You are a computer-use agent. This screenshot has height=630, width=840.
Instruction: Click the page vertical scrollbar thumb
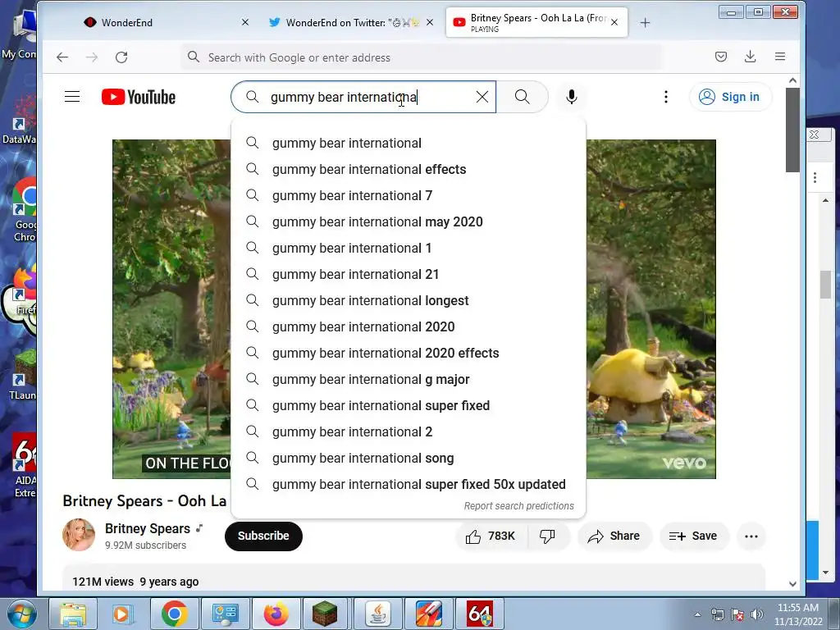point(793,130)
